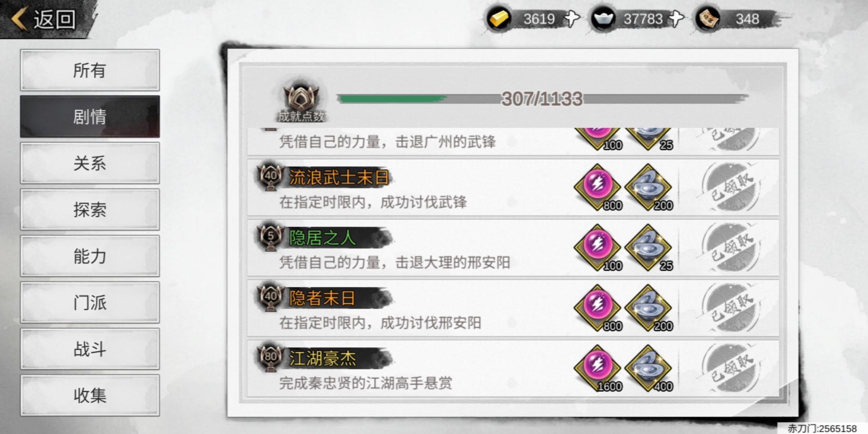Tap the 已领取 stamp for 隐居之人

tap(731, 248)
